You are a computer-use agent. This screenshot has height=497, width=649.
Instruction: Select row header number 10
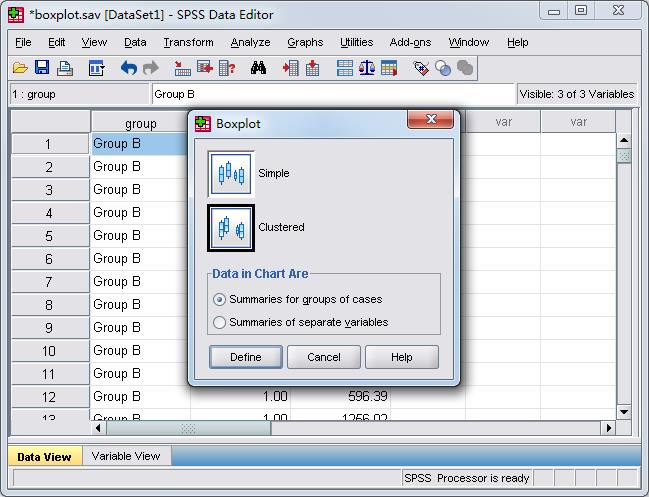pyautogui.click(x=49, y=351)
